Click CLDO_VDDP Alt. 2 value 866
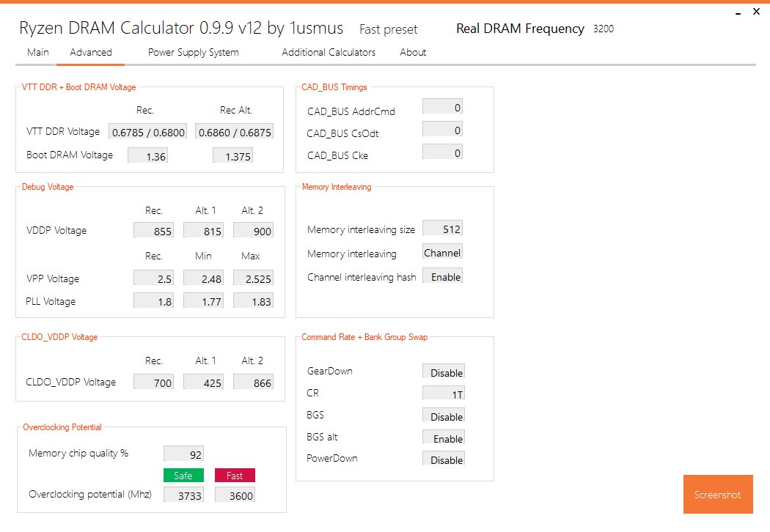The width and height of the screenshot is (770, 532). pos(253,382)
